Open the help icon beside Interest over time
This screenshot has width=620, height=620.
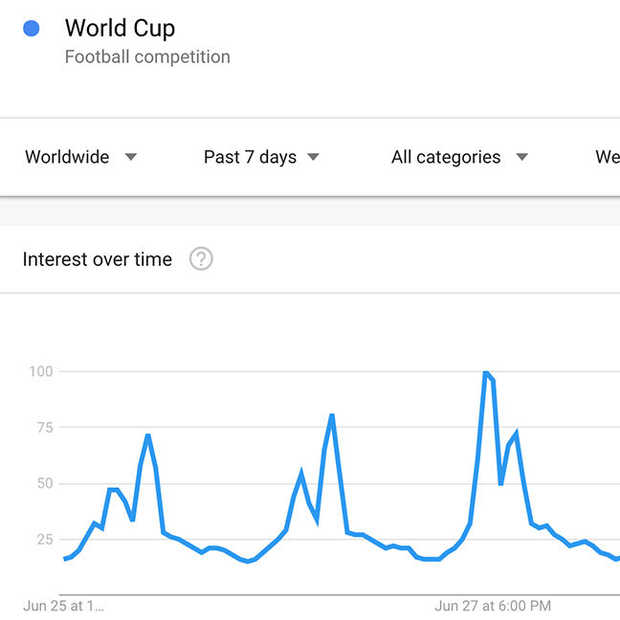point(201,259)
